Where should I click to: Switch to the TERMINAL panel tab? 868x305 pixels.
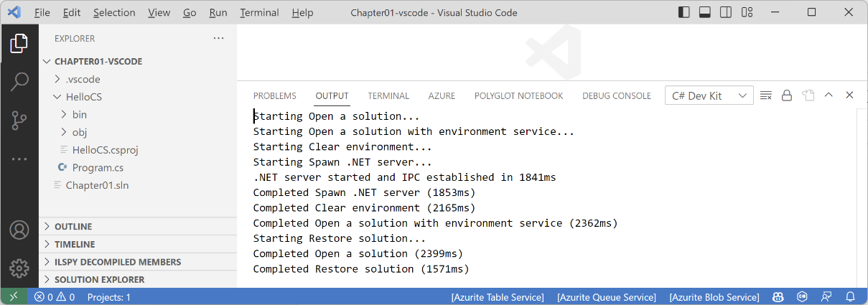[x=388, y=95]
